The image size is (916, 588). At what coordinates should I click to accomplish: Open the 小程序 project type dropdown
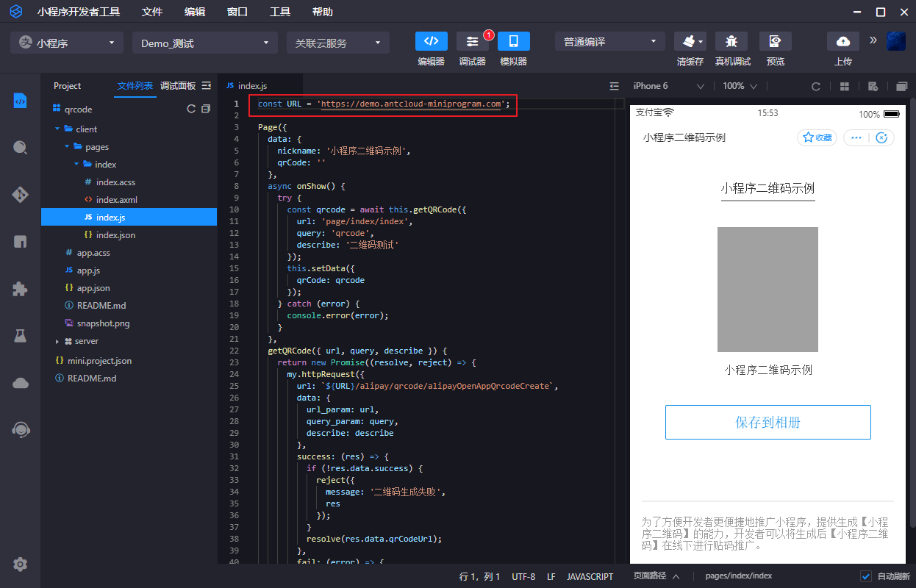click(x=67, y=43)
